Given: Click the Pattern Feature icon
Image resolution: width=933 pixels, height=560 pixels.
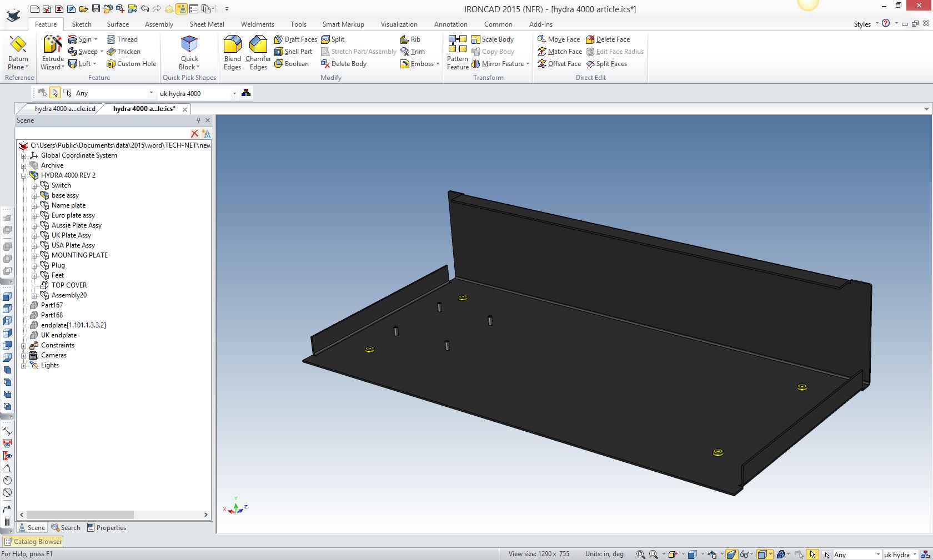Looking at the screenshot, I should (457, 44).
